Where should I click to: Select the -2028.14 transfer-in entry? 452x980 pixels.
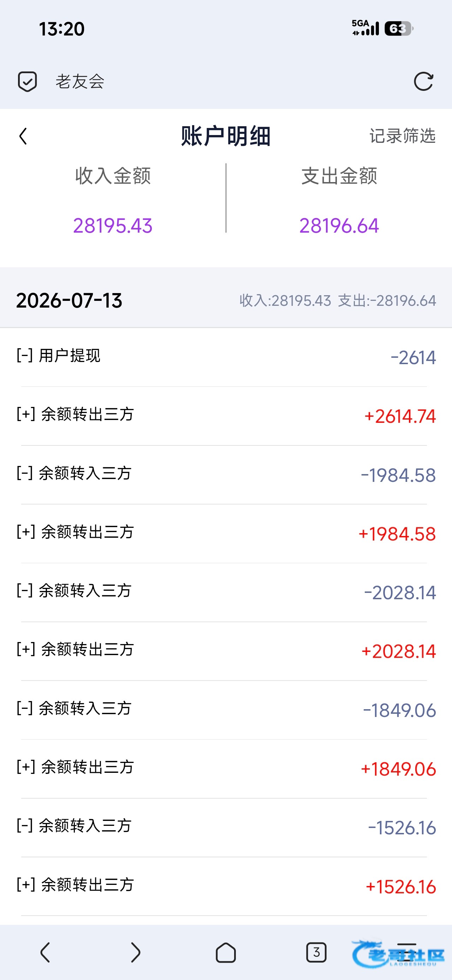tap(226, 592)
